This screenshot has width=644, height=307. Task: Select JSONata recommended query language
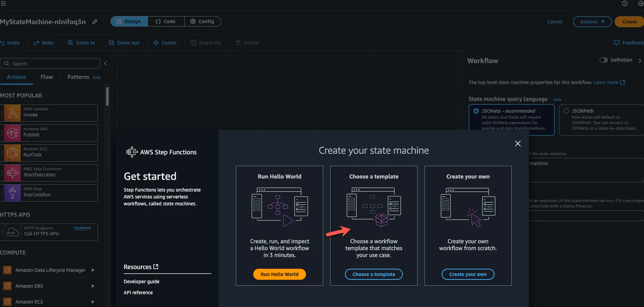(511, 120)
